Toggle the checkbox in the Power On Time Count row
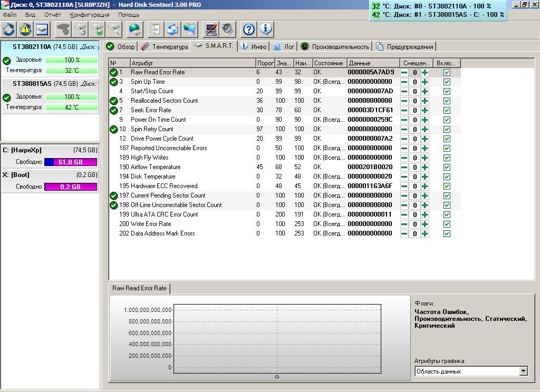The image size is (540, 392). click(447, 120)
